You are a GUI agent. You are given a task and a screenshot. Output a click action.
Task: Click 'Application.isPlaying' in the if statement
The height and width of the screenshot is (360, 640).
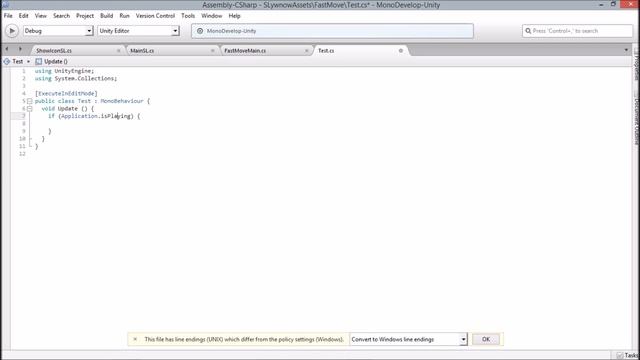(96, 116)
